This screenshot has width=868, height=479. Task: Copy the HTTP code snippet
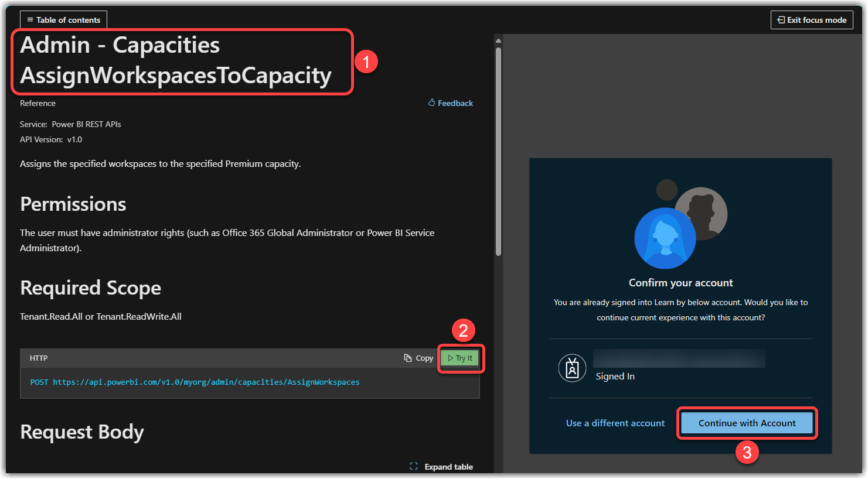tap(418, 358)
